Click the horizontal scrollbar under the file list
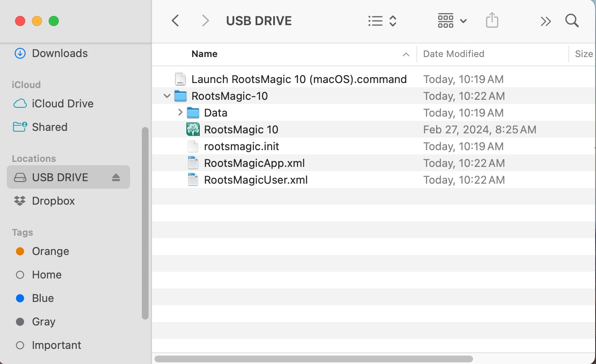This screenshot has height=364, width=596. pos(314,359)
